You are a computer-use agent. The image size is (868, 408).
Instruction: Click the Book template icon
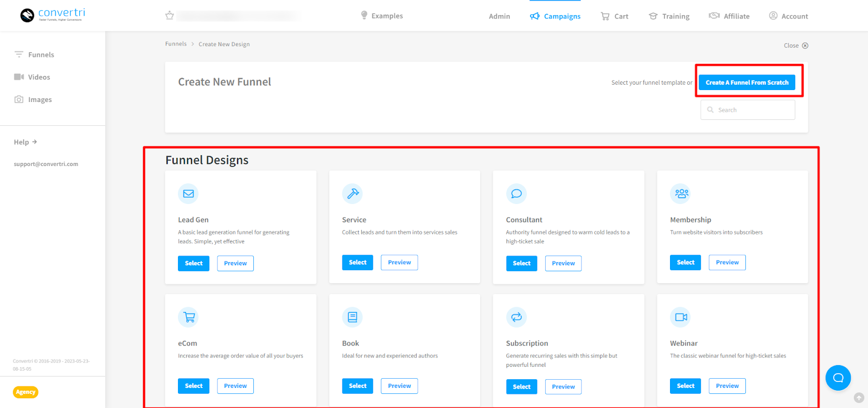[x=352, y=317]
